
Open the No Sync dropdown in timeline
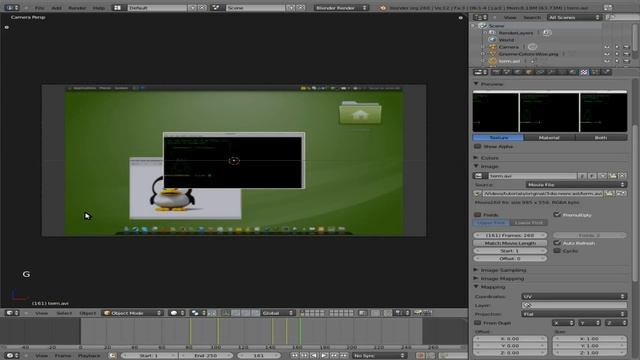[x=379, y=356]
